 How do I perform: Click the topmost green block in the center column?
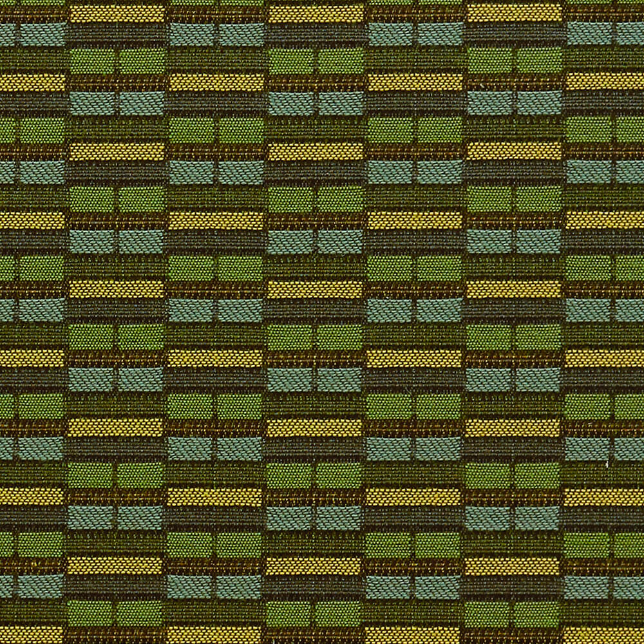291,61
